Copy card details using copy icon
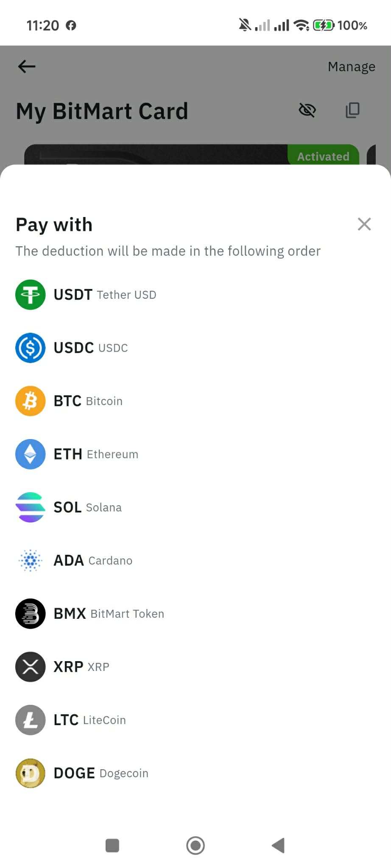Screen dimensions: 391x868 pyautogui.click(x=352, y=110)
